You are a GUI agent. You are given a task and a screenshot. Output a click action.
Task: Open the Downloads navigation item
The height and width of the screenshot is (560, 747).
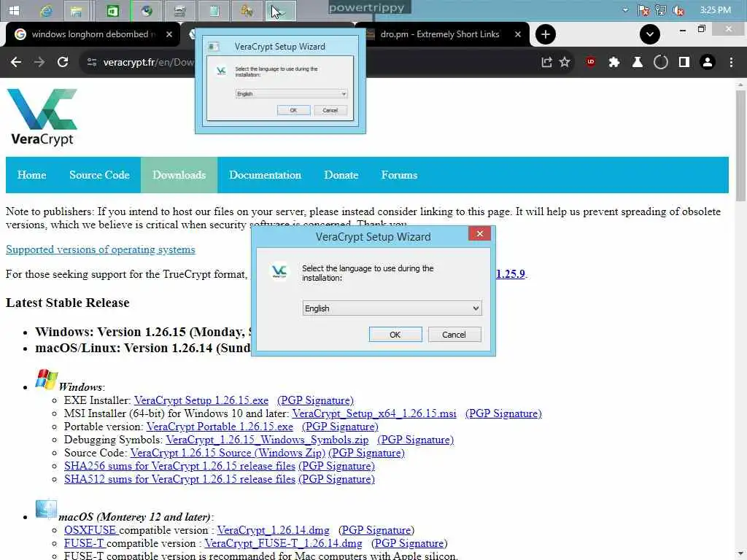point(179,175)
